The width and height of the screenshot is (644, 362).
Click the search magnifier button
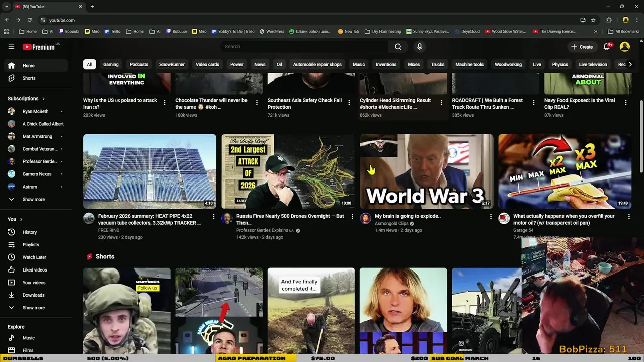click(x=398, y=47)
